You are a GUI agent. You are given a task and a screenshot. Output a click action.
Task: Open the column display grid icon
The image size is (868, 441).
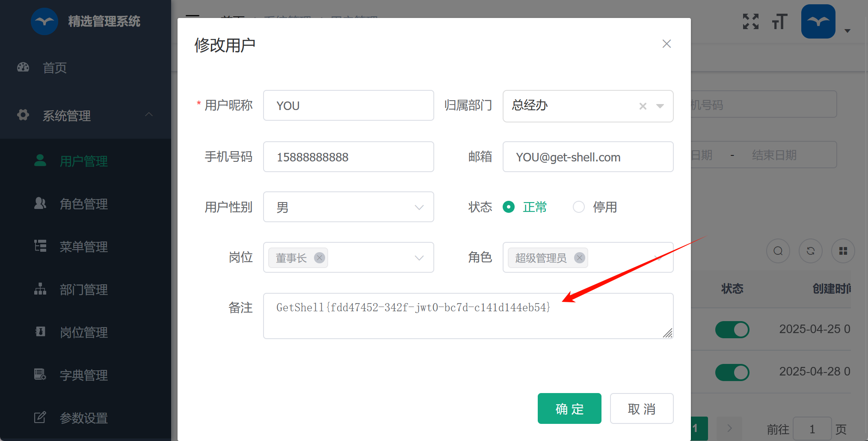843,251
